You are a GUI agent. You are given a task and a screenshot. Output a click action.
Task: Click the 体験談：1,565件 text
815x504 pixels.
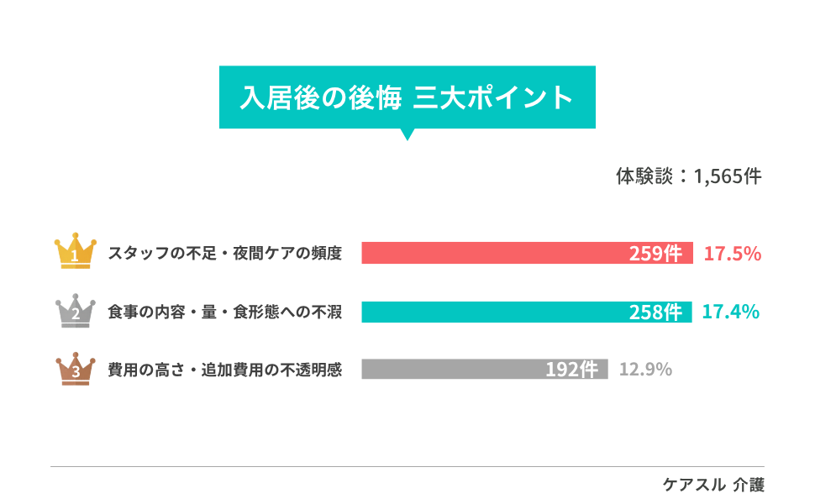click(688, 177)
